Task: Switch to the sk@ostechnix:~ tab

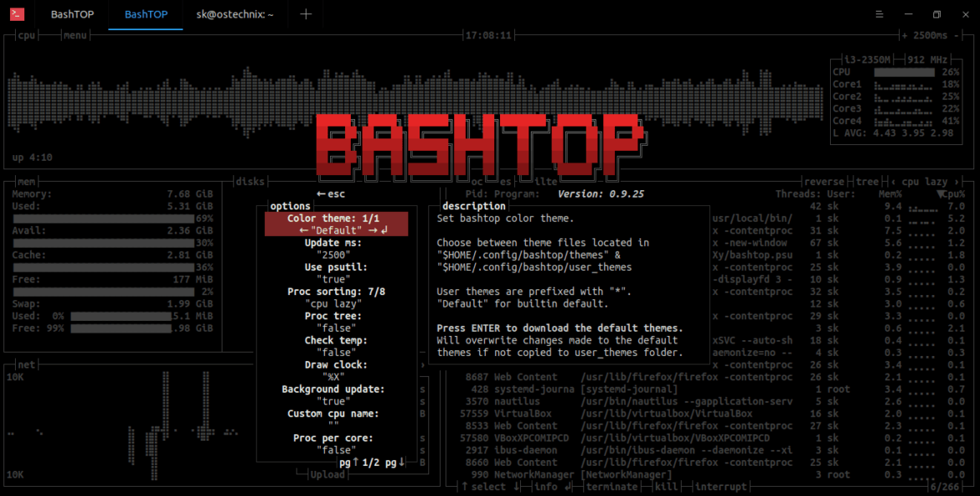Action: (x=235, y=14)
